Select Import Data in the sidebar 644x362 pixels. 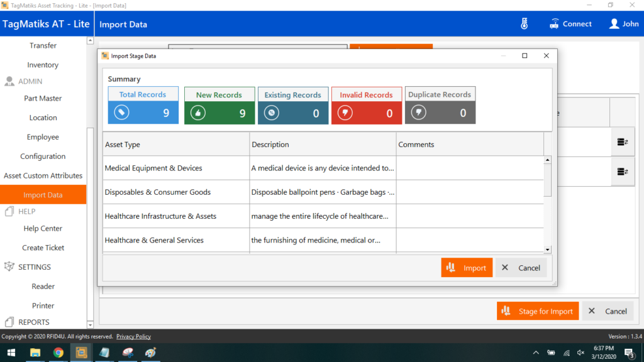point(43,195)
